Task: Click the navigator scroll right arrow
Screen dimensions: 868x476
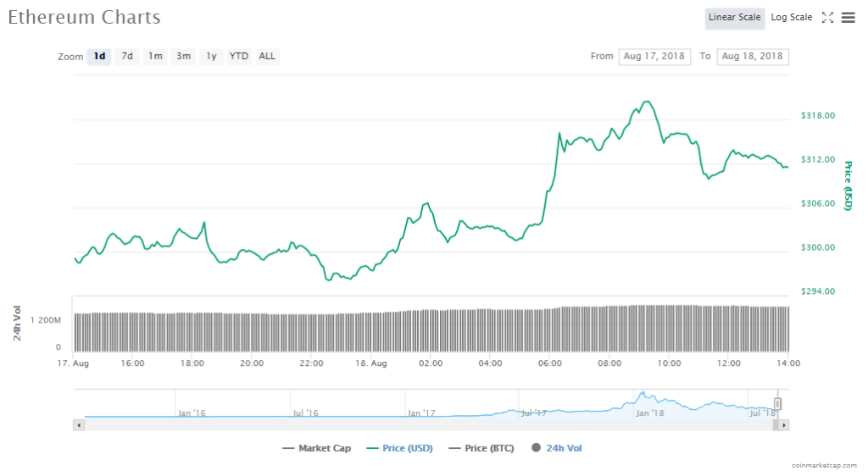Action: coord(784,424)
